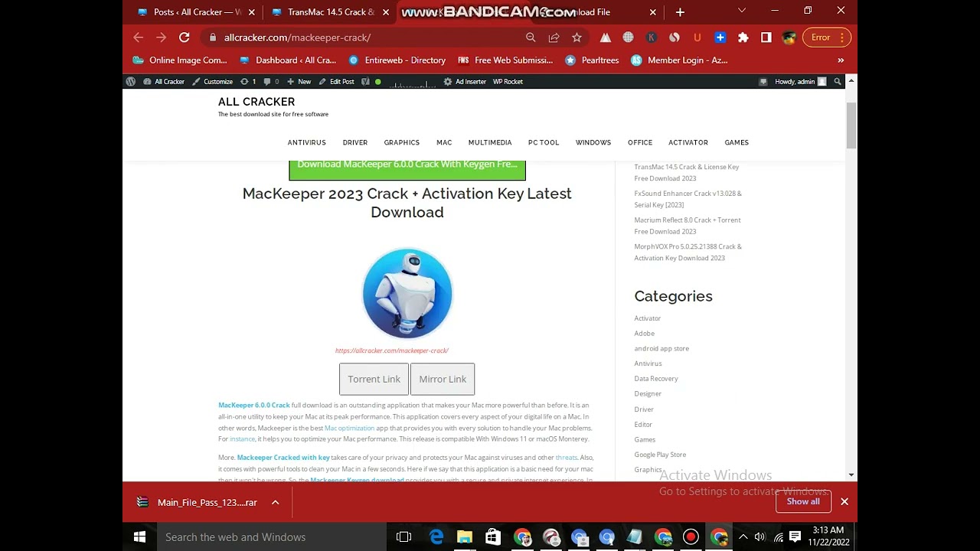Open the admin bar search magnifier
Viewport: 980px width, 551px height.
(838, 81)
